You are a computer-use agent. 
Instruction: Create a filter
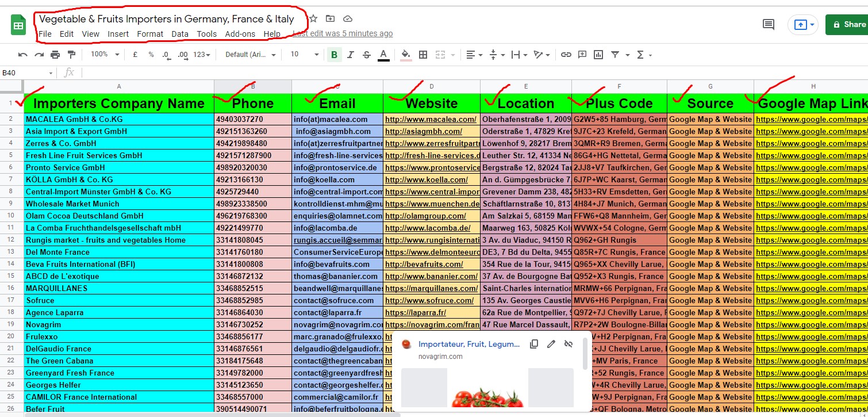tap(615, 55)
